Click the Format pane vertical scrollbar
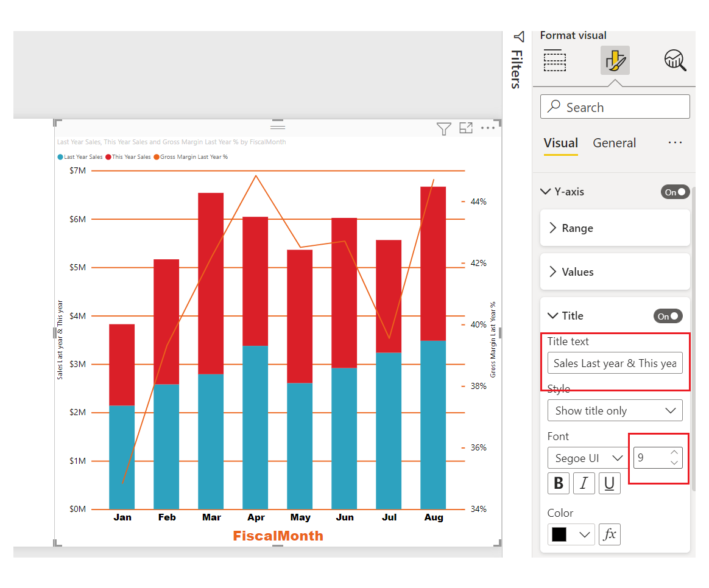The height and width of the screenshot is (588, 709). [x=694, y=339]
